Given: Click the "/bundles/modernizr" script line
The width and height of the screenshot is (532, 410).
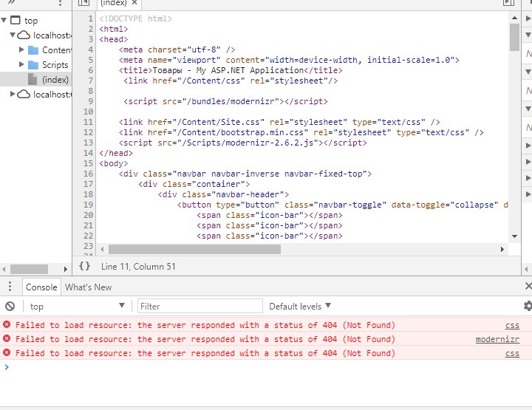Looking at the screenshot, I should click(225, 101).
